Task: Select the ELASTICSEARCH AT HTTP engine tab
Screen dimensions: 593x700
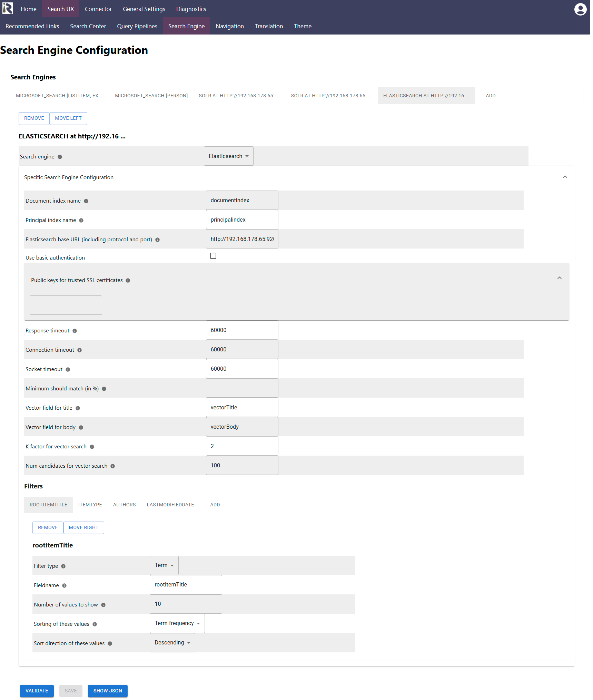Action: coord(426,96)
